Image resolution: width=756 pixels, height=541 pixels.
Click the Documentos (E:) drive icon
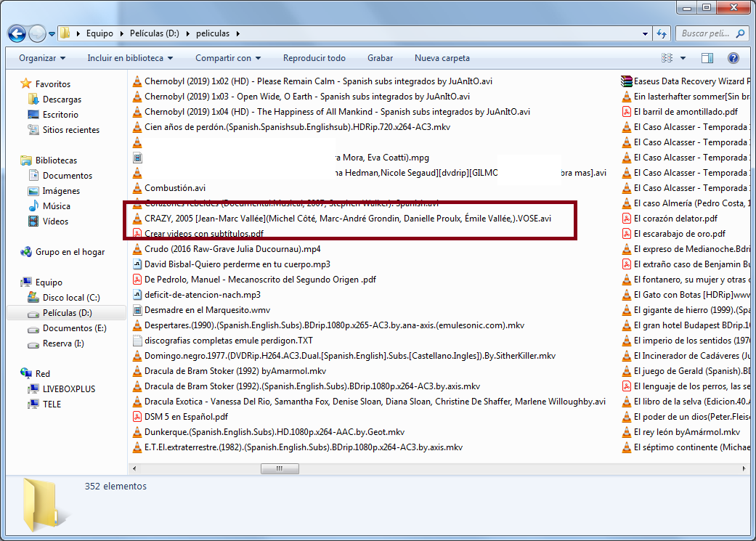[33, 329]
